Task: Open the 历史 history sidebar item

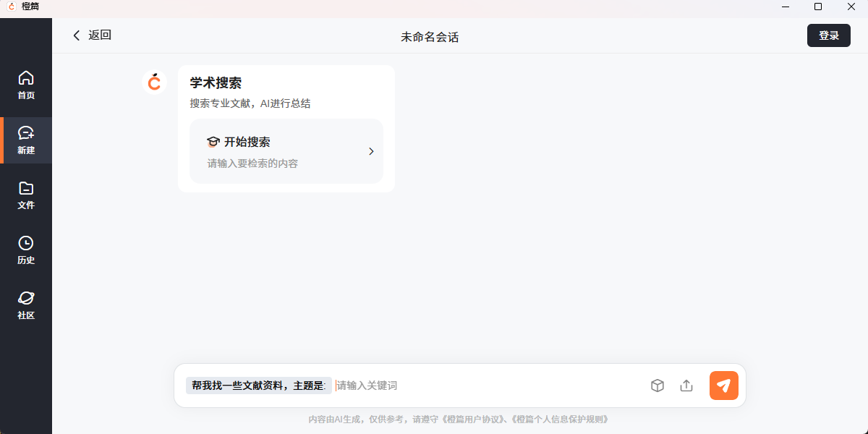Action: tap(26, 250)
